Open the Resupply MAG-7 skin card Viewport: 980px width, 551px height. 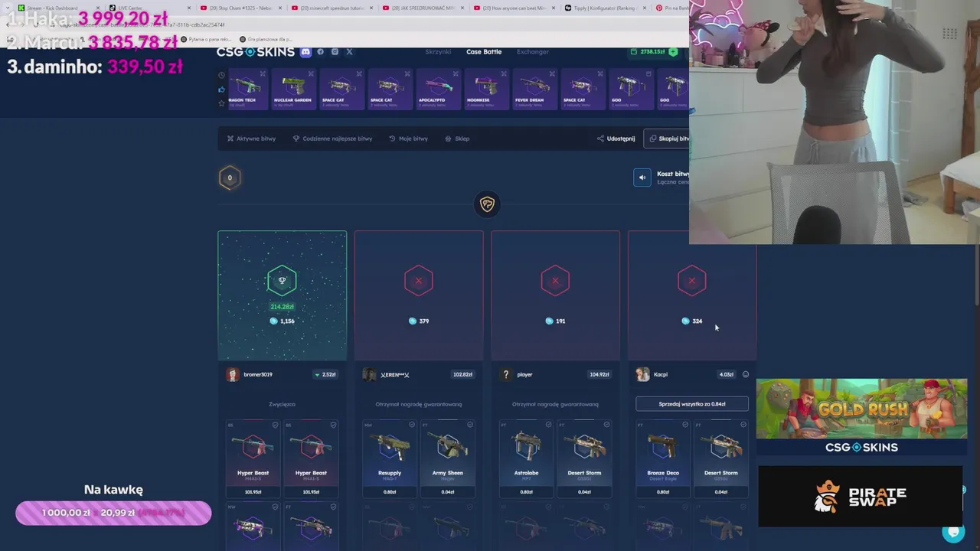[x=390, y=458]
